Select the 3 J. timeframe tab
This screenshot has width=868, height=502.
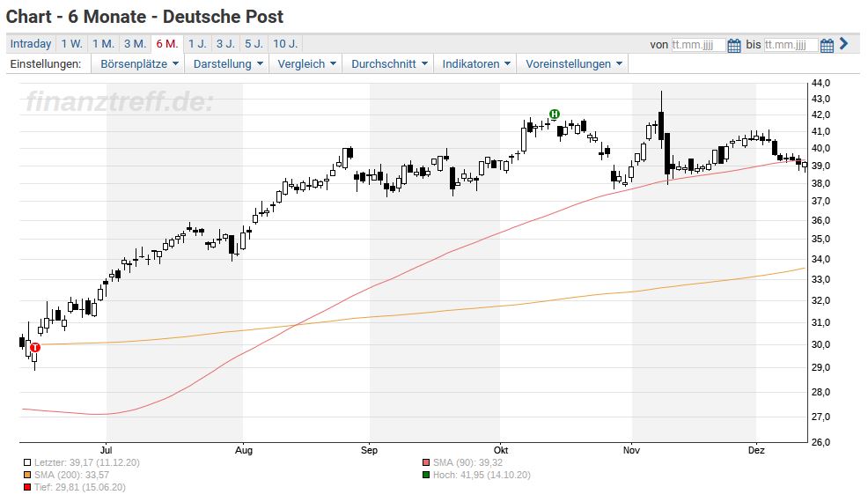[225, 44]
